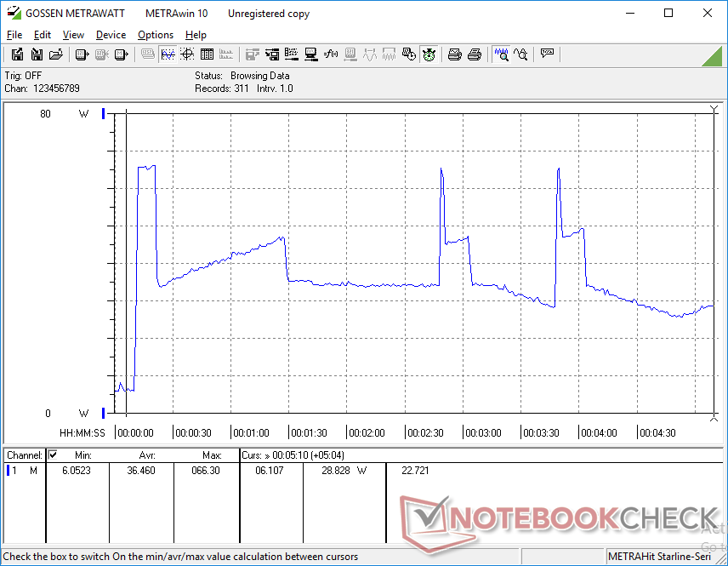Click the 'Status: Browsing Data' text
The height and width of the screenshot is (566, 728).
[x=242, y=75]
